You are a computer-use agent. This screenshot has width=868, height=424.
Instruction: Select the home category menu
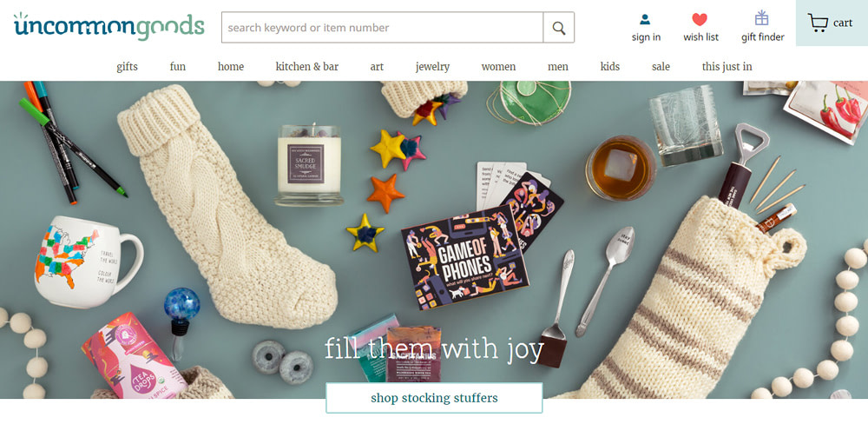pos(230,67)
